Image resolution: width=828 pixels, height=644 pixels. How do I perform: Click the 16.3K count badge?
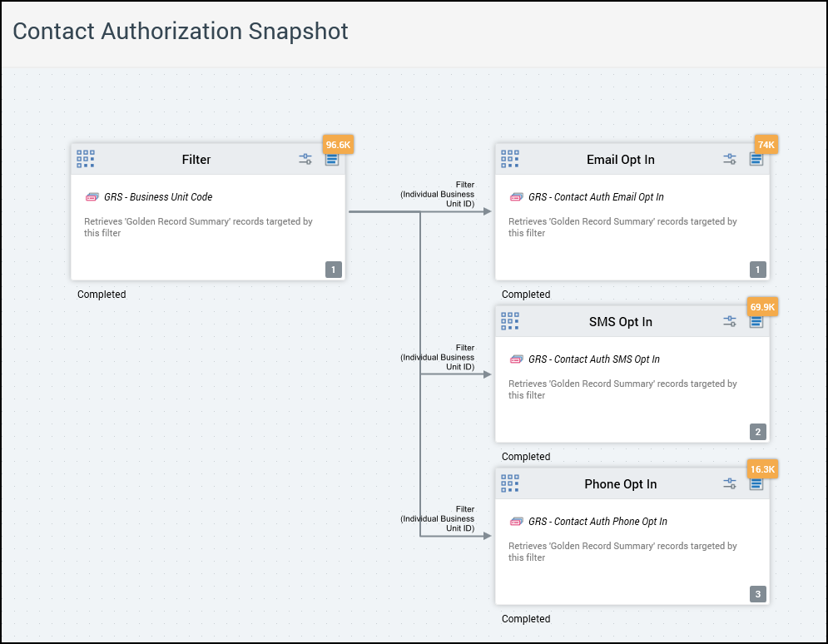762,469
